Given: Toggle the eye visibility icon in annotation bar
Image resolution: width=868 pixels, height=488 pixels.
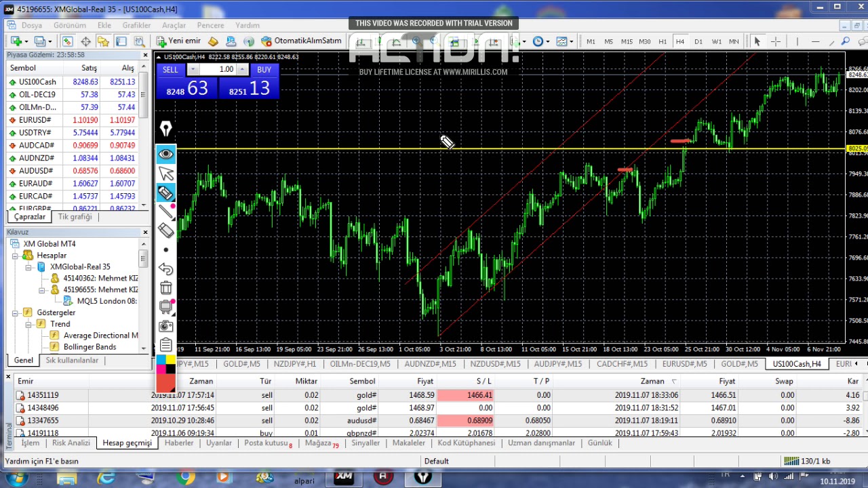Looking at the screenshot, I should coord(165,154).
